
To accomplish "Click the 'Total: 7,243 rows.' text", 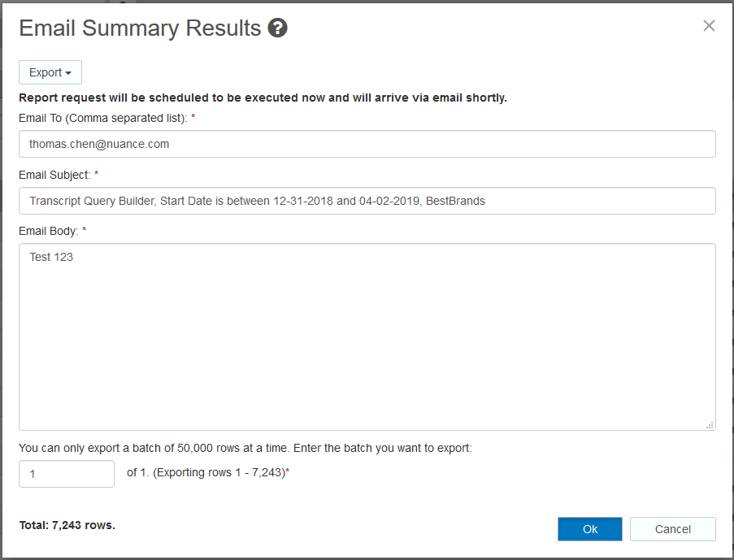I will pyautogui.click(x=67, y=525).
